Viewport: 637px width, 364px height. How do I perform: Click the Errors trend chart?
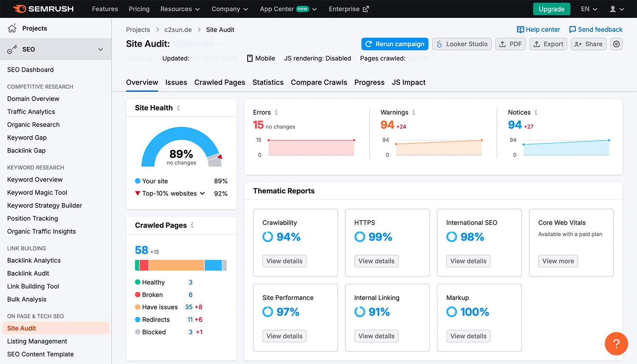coord(311,148)
